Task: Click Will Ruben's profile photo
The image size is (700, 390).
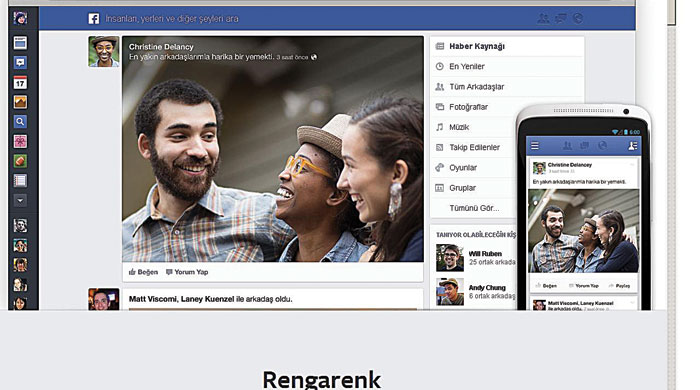Action: click(x=450, y=258)
